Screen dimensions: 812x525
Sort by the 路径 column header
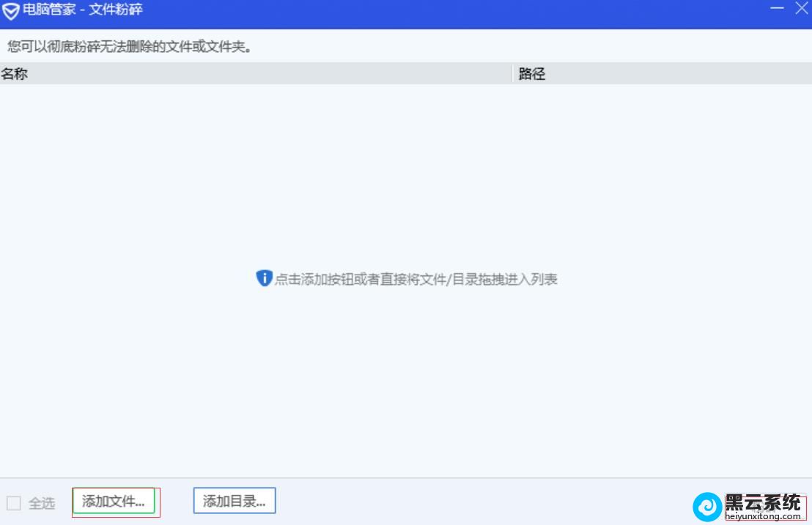pyautogui.click(x=532, y=74)
